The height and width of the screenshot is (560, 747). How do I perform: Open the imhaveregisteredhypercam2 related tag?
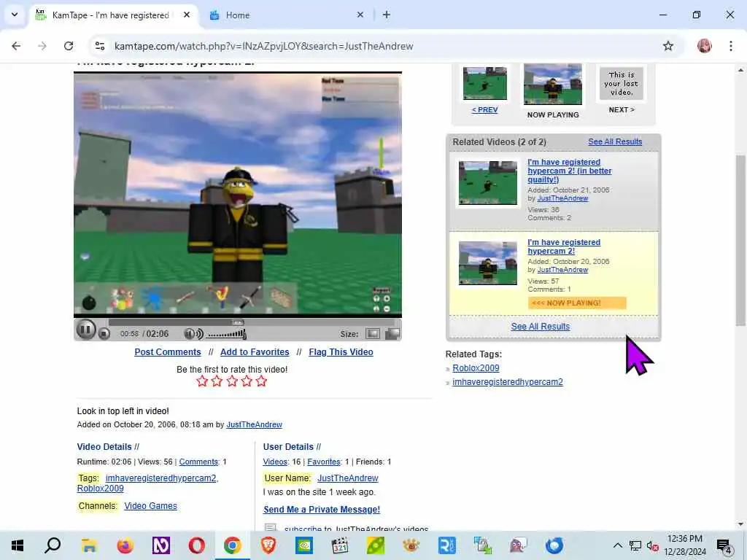click(x=508, y=381)
